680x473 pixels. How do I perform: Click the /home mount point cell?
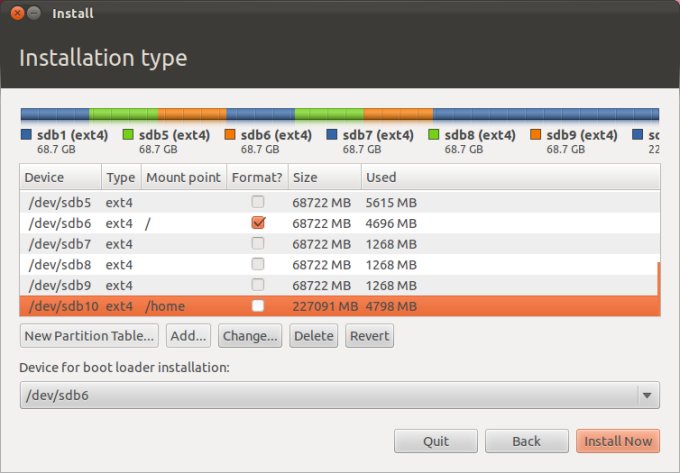pos(165,306)
